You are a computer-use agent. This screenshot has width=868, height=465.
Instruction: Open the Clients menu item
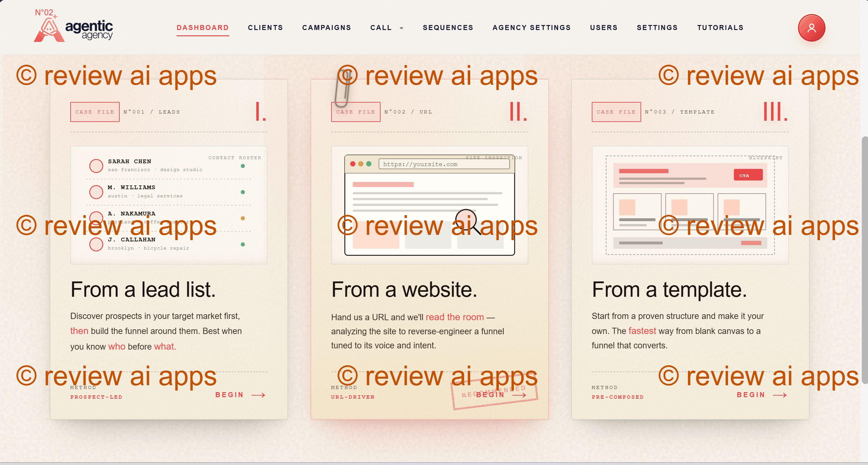click(x=266, y=28)
